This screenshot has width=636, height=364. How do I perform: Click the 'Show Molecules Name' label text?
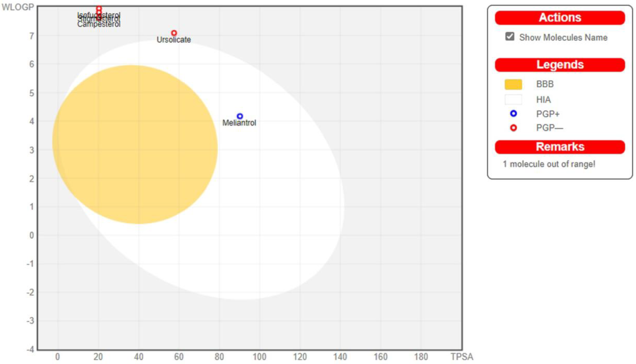(x=563, y=38)
